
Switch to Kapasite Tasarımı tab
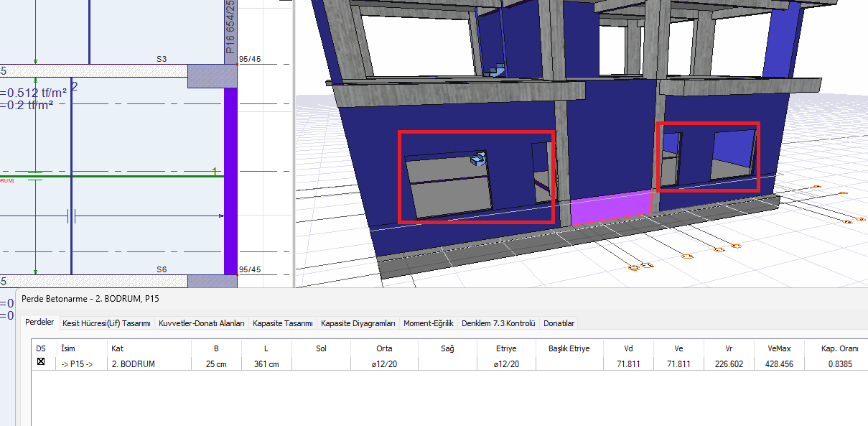click(x=283, y=323)
